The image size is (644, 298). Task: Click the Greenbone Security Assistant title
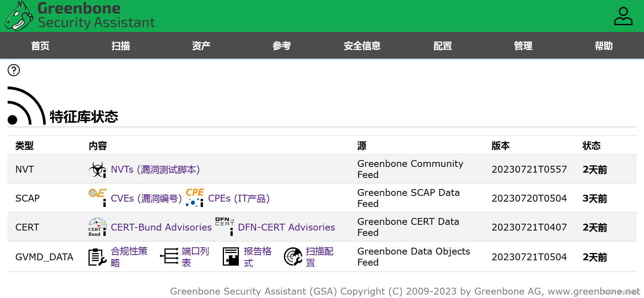click(x=96, y=15)
